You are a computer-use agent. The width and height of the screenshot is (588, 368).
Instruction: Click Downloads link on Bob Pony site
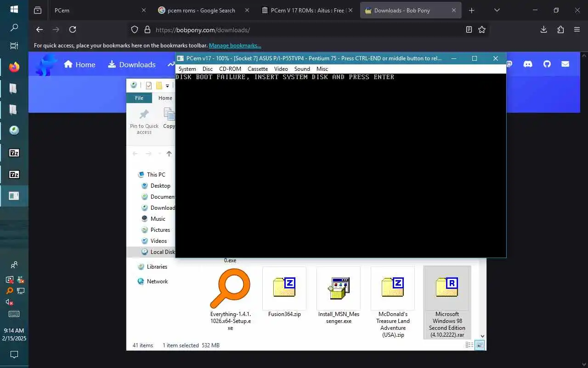click(132, 64)
